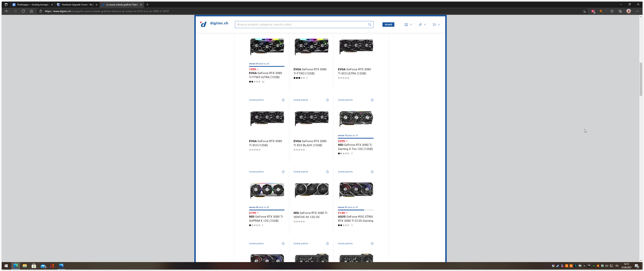Click help icon above MSI SUPRIM X
This screenshot has width=644, height=271.
(283, 172)
